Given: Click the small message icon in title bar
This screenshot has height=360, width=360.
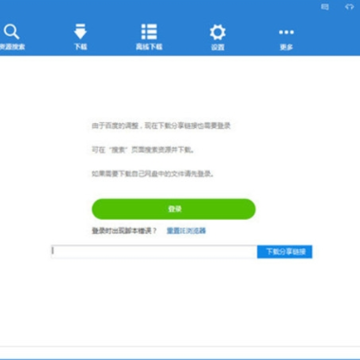Looking at the screenshot, I should click(x=325, y=7).
